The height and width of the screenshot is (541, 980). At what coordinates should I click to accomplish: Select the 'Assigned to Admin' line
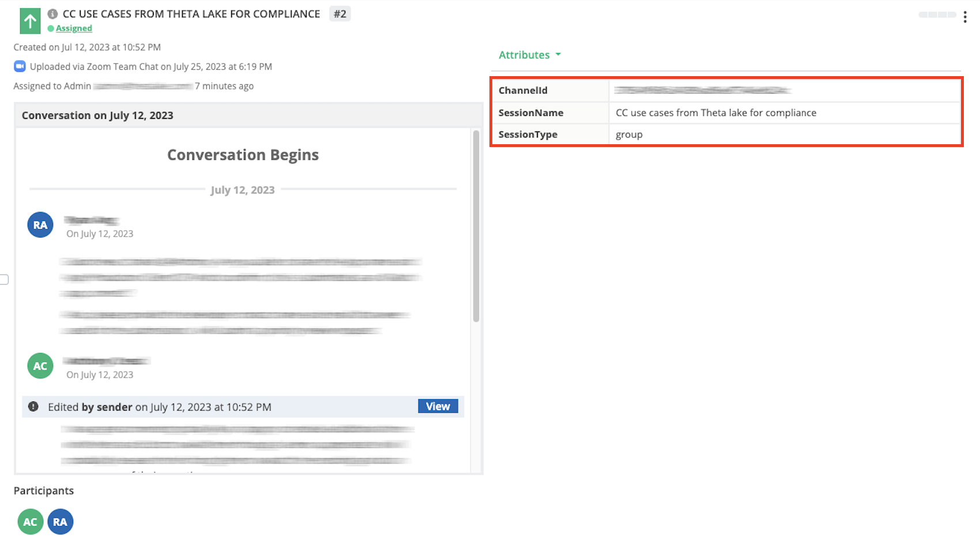click(134, 86)
